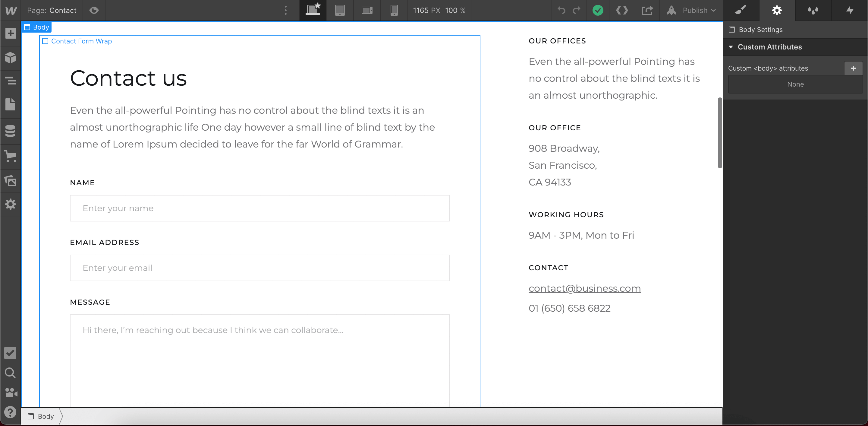Open the Add Elements panel
The image size is (868, 426).
pos(11,33)
